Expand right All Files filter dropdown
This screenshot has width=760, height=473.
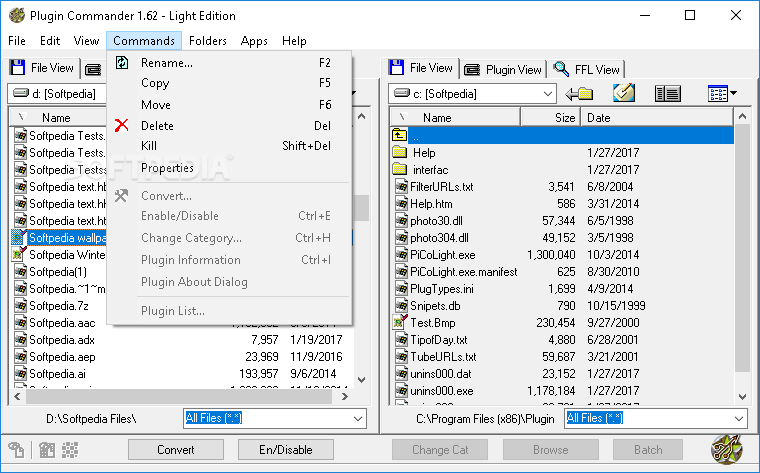click(x=739, y=419)
